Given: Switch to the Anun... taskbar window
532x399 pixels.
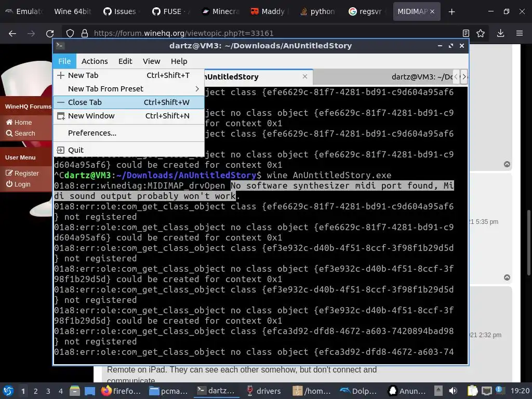Looking at the screenshot, I should pos(407,391).
